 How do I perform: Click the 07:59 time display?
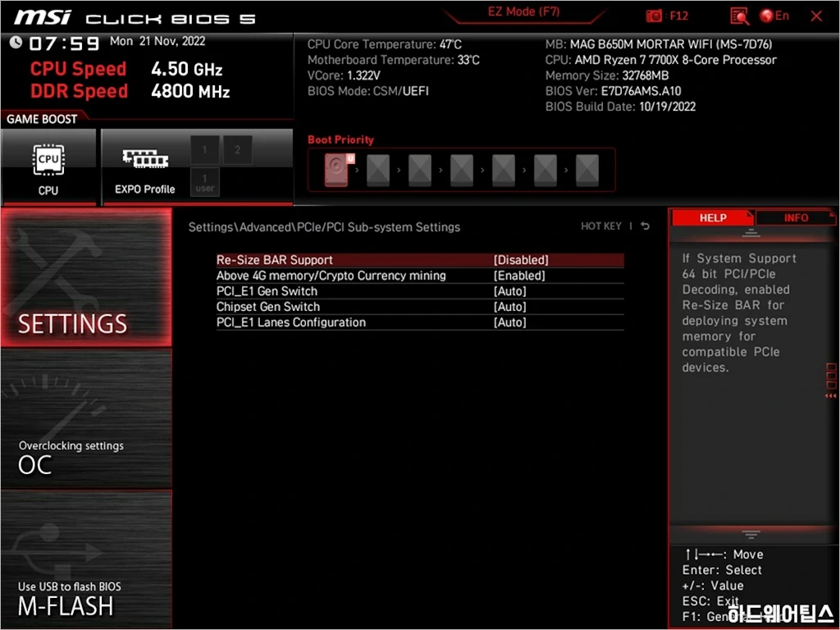64,43
